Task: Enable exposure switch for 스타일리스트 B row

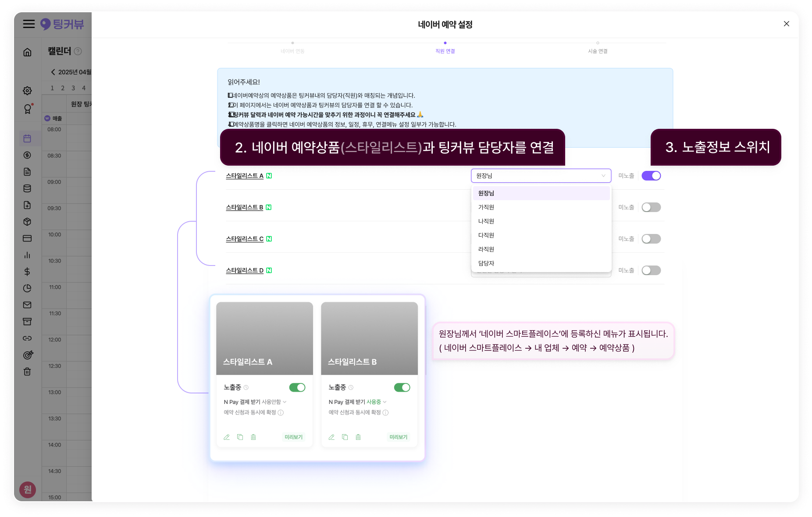Action: 651,207
